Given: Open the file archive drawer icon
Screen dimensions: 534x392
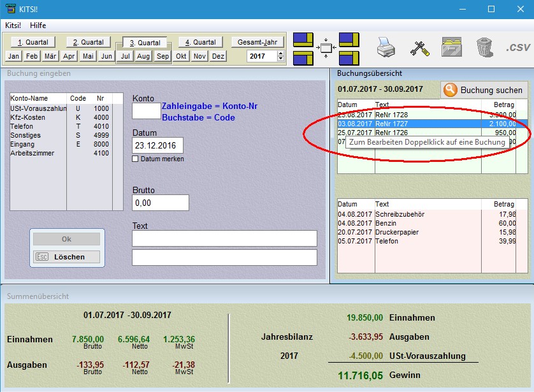Looking at the screenshot, I should pyautogui.click(x=452, y=48).
